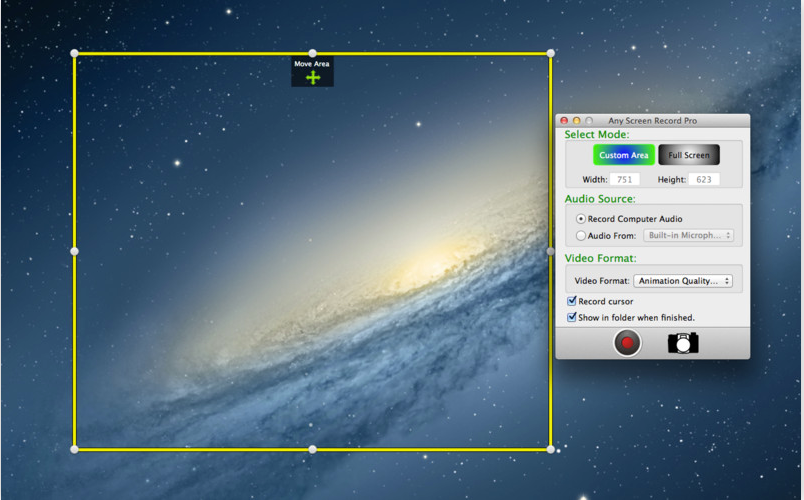Click the top-middle handle of selection area
804x500 pixels.
(312, 53)
